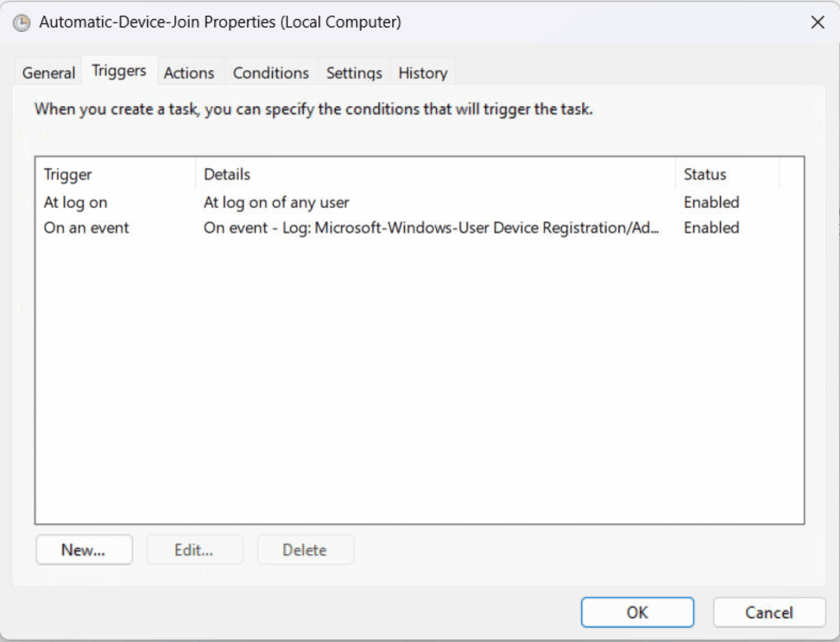Click the truncated event log details text
Screen dimensions: 840x642
pos(431,227)
